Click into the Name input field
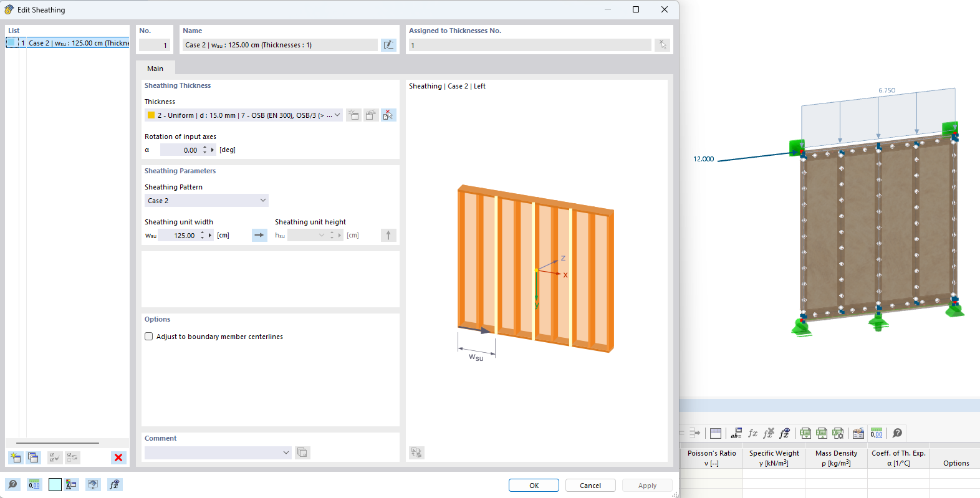 pyautogui.click(x=280, y=45)
